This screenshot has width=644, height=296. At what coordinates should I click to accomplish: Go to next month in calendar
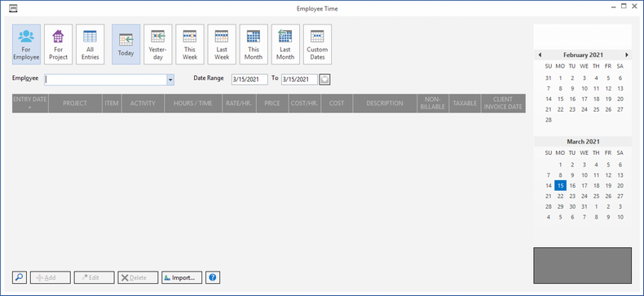pyautogui.click(x=627, y=55)
